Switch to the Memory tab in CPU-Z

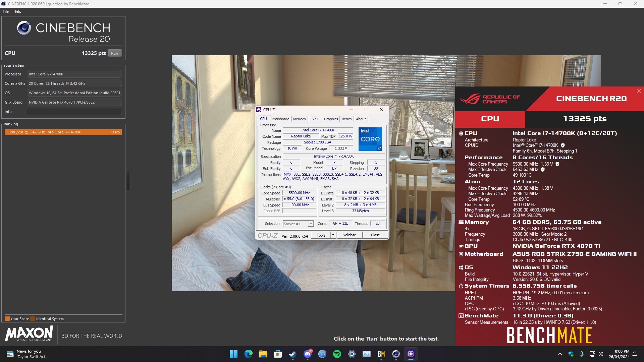(300, 119)
